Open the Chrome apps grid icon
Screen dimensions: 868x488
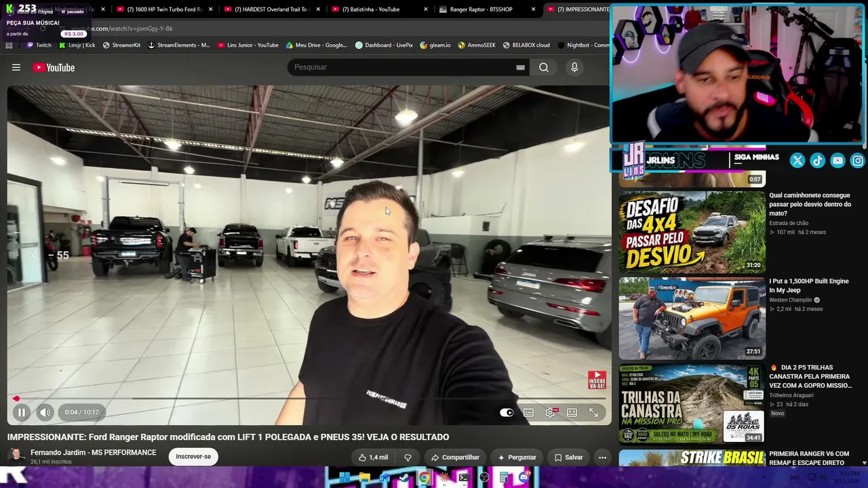[9, 45]
